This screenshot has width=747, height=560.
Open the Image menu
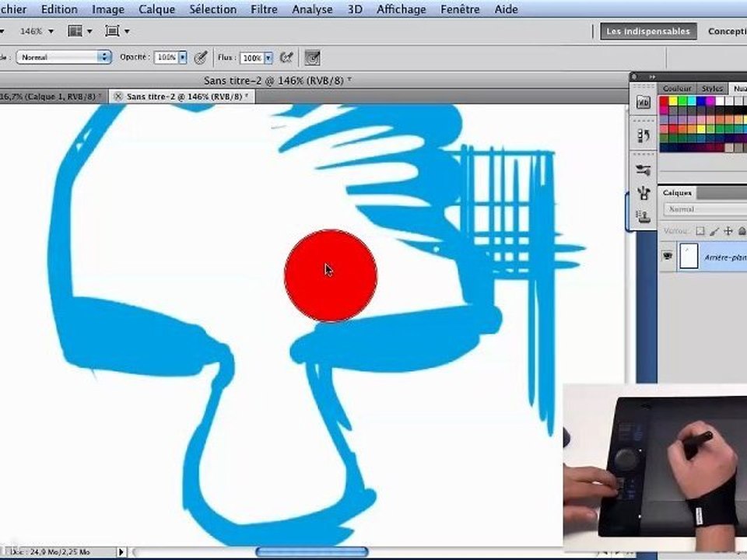click(108, 9)
